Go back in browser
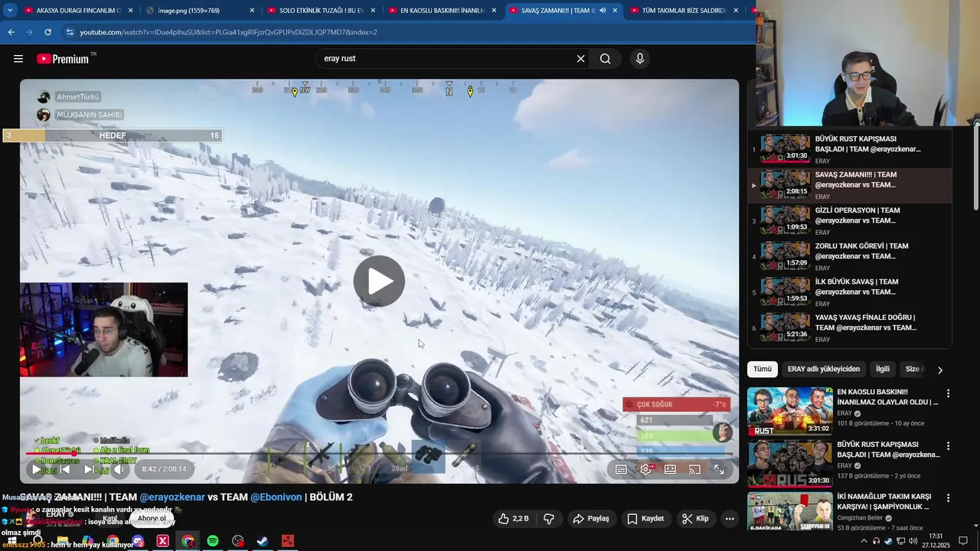The width and height of the screenshot is (980, 551). [x=11, y=32]
